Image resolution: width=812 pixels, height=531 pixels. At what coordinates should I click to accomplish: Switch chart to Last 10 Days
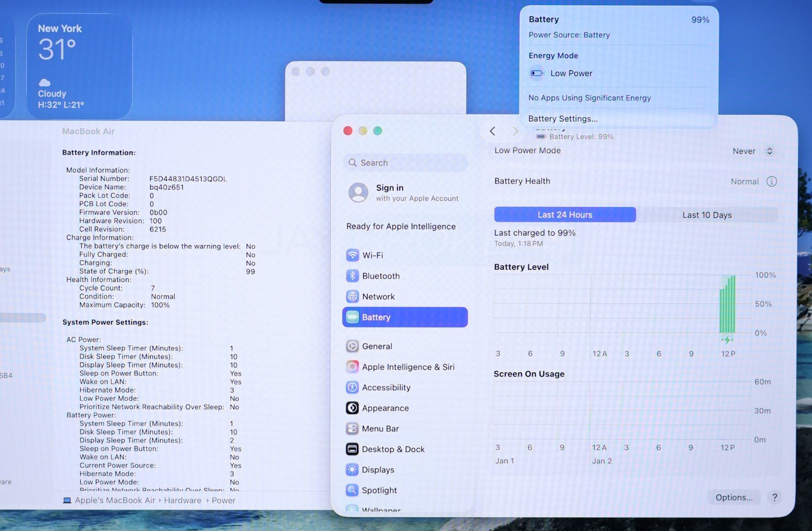pyautogui.click(x=706, y=215)
